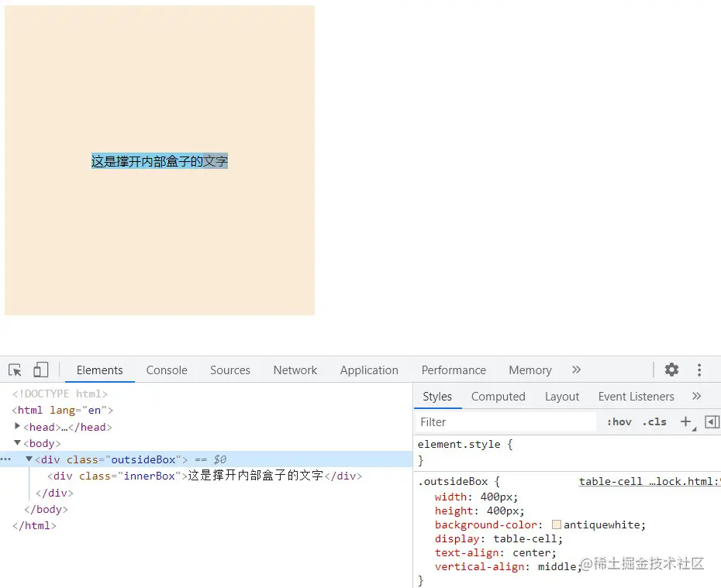Switch to the Computed tab
This screenshot has height=588, width=721.
(x=498, y=396)
